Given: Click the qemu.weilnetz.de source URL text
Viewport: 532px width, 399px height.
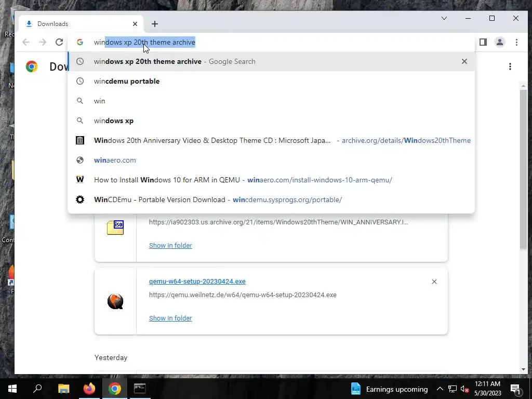Looking at the screenshot, I should [243, 295].
